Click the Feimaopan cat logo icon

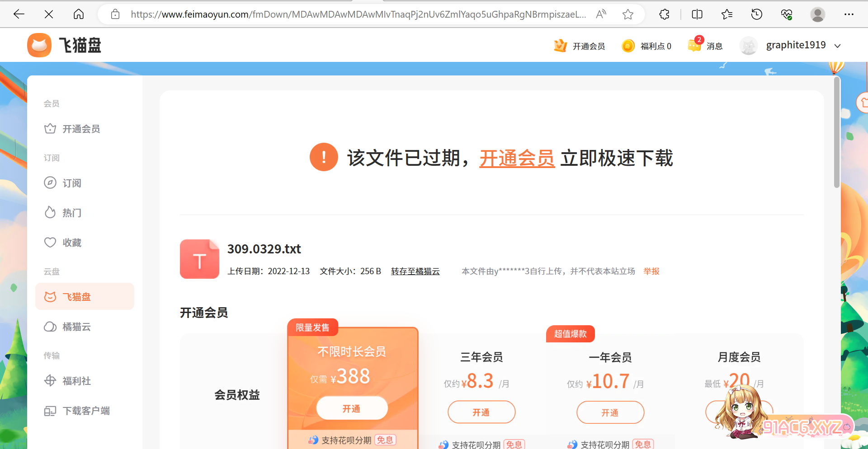tap(39, 45)
